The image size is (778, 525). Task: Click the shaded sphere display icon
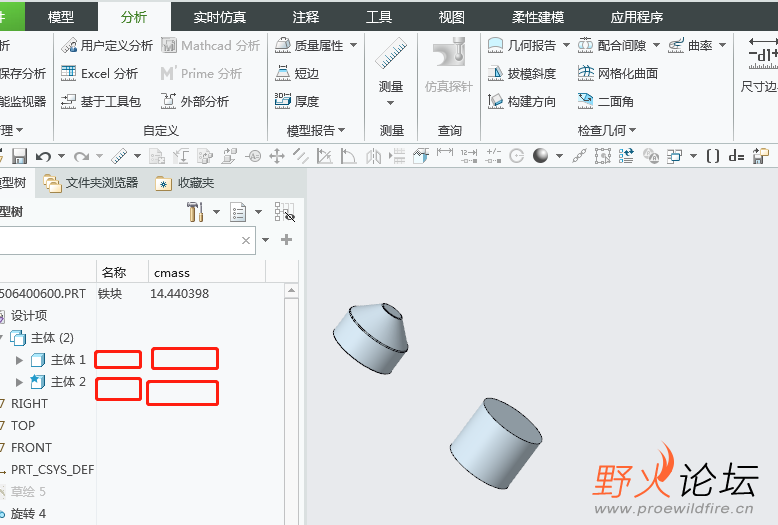(x=540, y=156)
